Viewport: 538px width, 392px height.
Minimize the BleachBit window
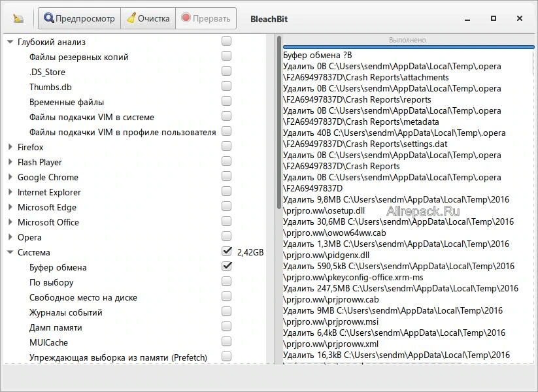point(467,19)
